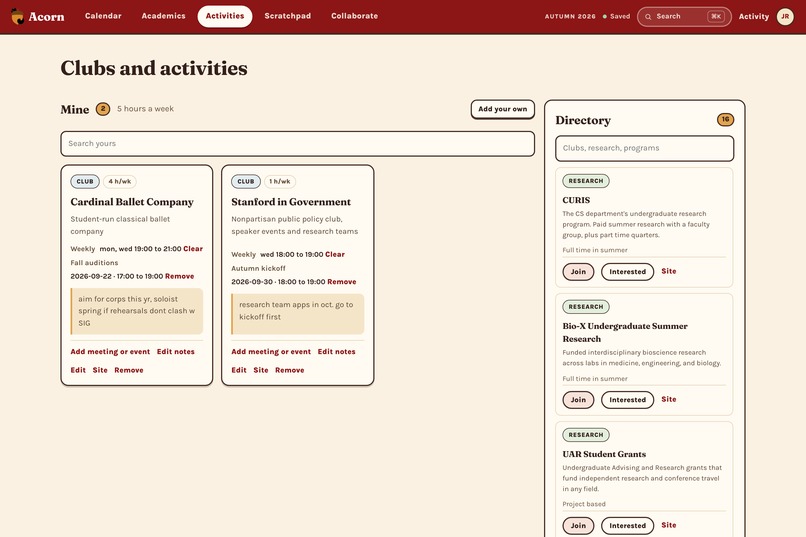Open Cardinal Ballet Company Site link
This screenshot has width=806, height=537.
click(100, 370)
